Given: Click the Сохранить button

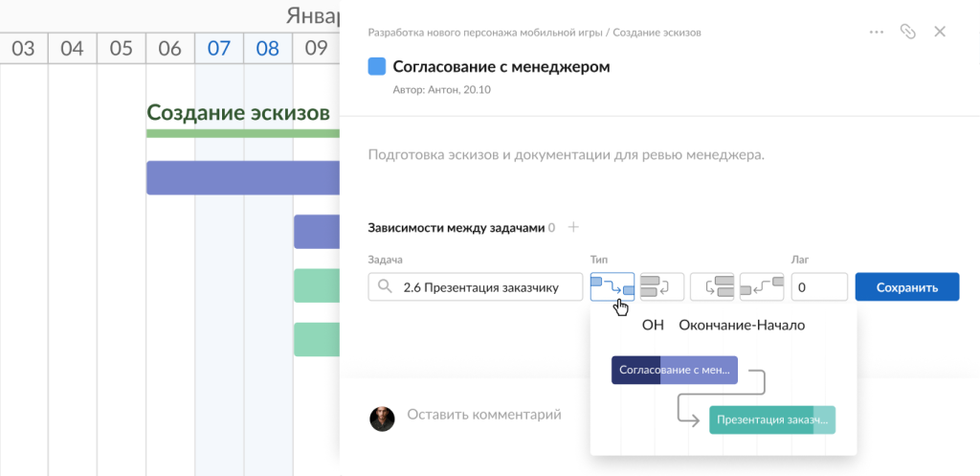Looking at the screenshot, I should pyautogui.click(x=907, y=287).
